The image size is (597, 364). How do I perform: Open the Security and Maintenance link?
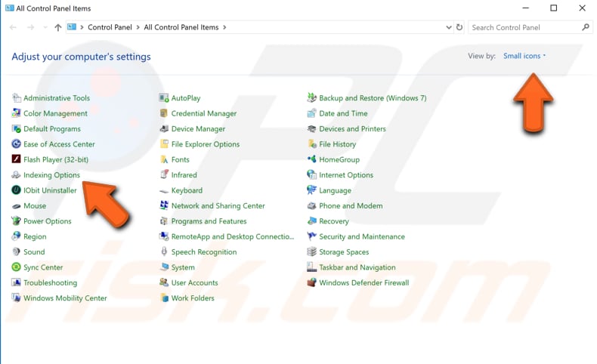coord(362,236)
